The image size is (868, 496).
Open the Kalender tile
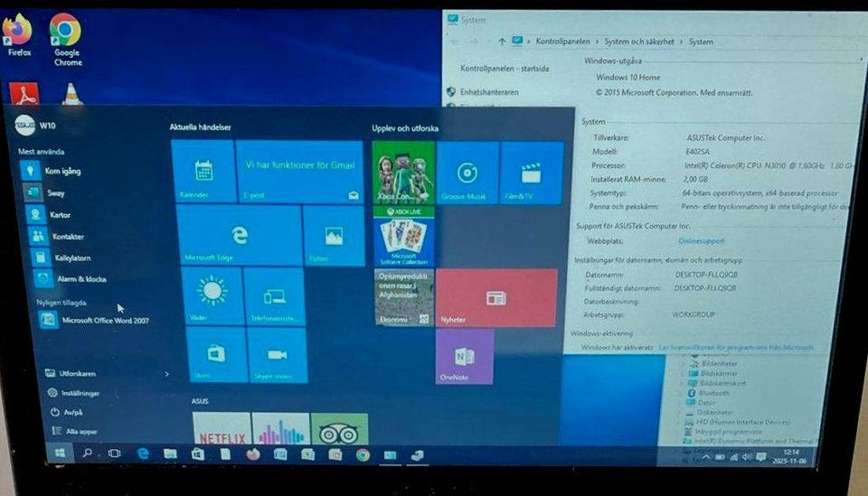pos(203,172)
